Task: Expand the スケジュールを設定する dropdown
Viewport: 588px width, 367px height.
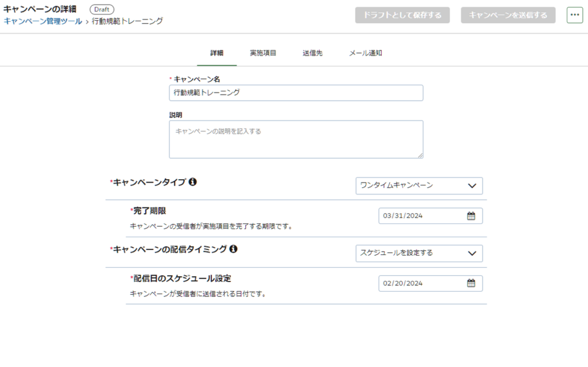Action: pyautogui.click(x=419, y=253)
